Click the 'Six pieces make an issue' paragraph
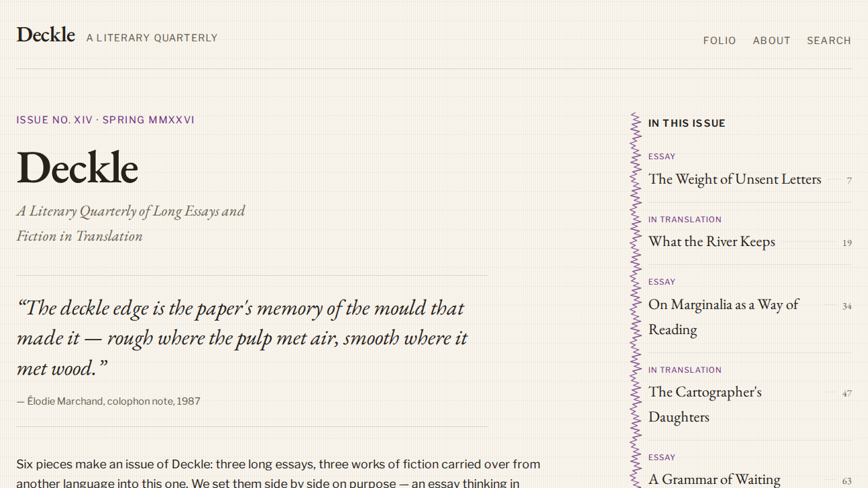Viewport: 868px width, 488px height. (278, 473)
